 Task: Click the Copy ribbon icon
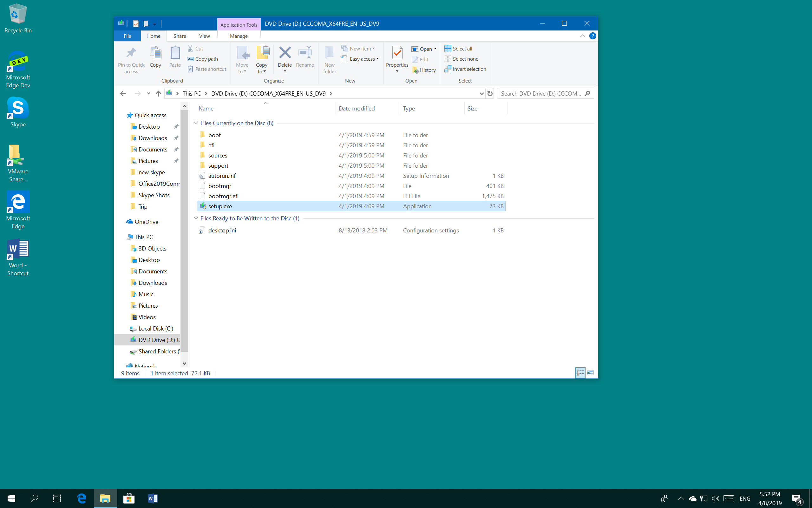tap(155, 53)
